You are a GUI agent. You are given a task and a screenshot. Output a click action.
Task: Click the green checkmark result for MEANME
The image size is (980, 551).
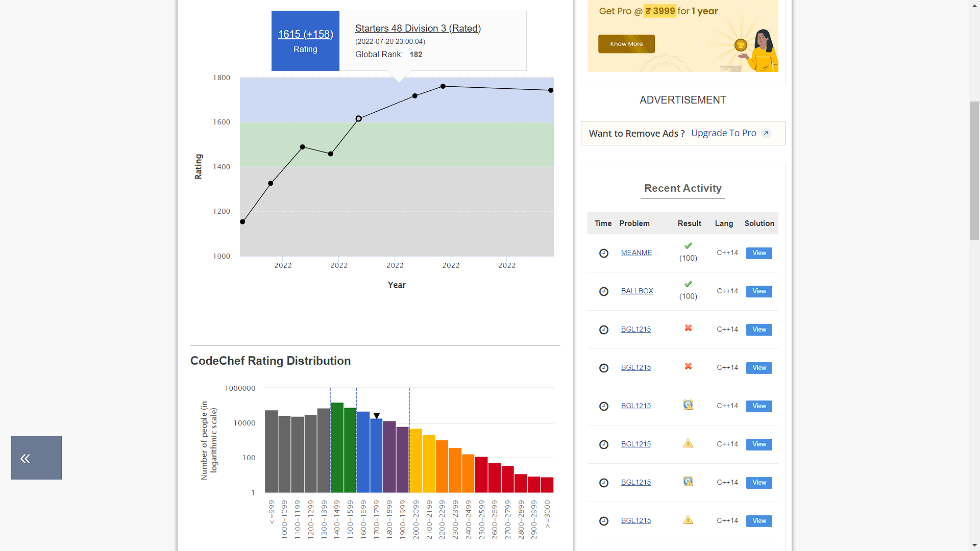[x=688, y=246]
